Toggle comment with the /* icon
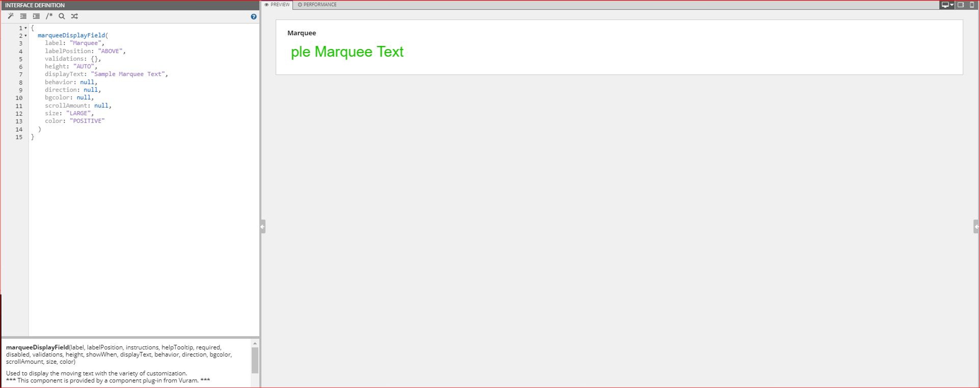 click(49, 16)
